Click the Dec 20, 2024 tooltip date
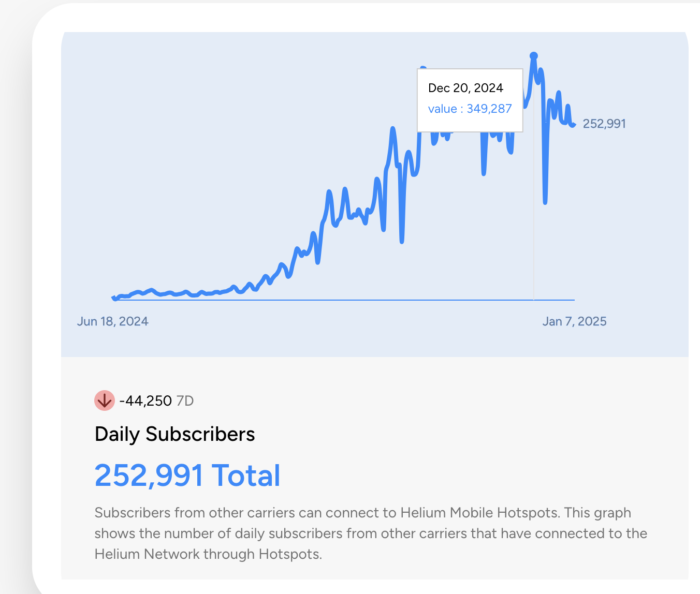The width and height of the screenshot is (700, 594). click(x=465, y=88)
